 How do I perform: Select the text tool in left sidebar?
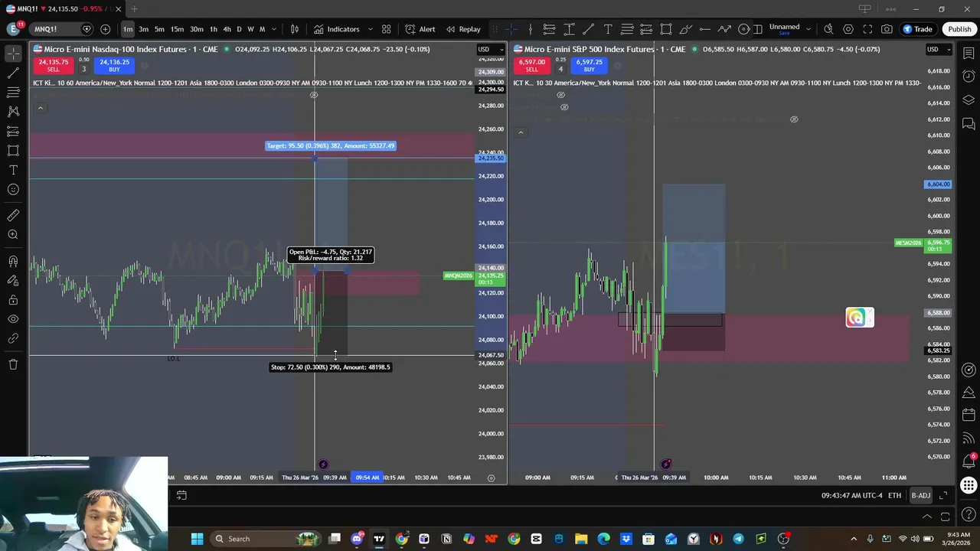coord(13,170)
